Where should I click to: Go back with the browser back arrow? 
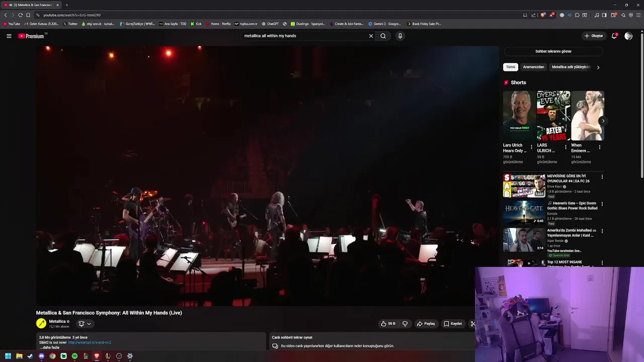click(x=6, y=15)
